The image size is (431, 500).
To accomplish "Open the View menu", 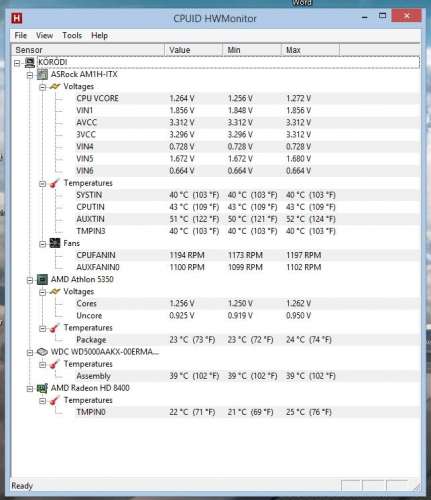I will pos(44,35).
